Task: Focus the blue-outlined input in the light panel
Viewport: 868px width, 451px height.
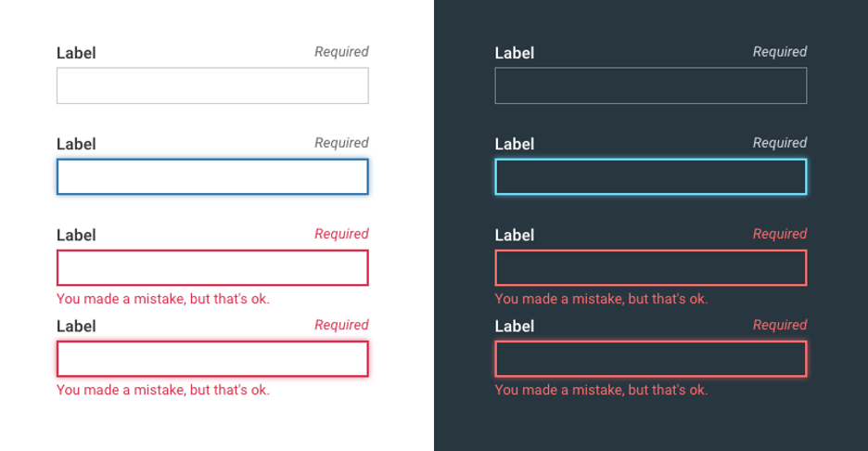Action: tap(212, 176)
